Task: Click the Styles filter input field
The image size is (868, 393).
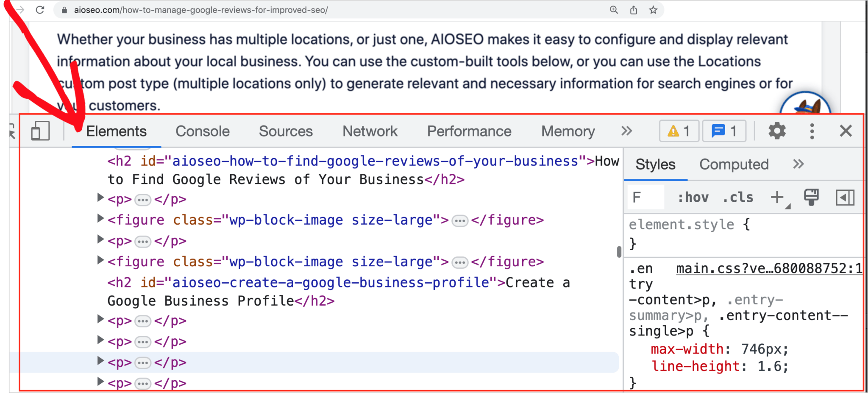Action: click(645, 197)
